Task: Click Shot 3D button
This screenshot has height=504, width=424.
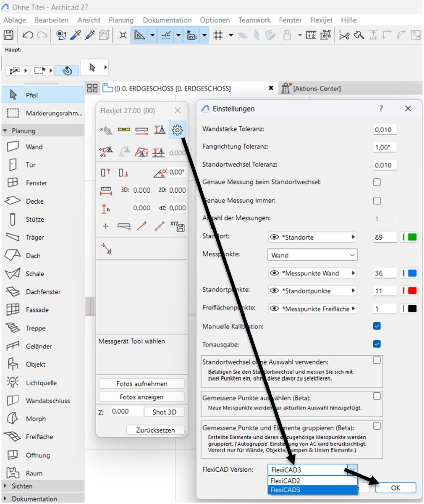Action: [x=164, y=412]
